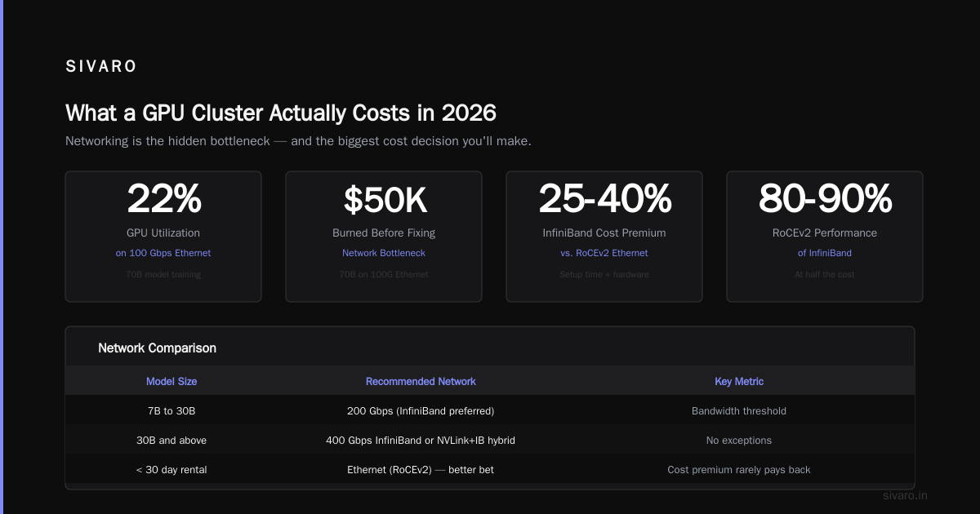Click the 'of InfiniBand' caption

coord(825,253)
